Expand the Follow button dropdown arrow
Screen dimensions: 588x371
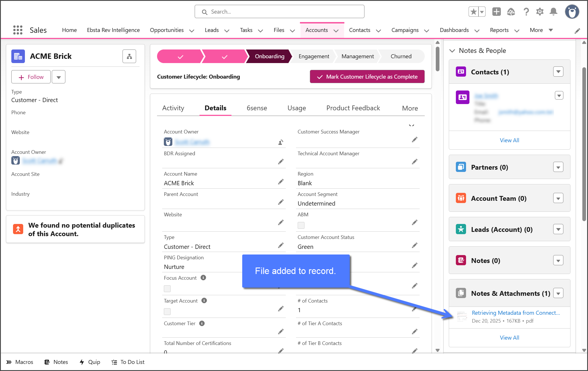(59, 77)
